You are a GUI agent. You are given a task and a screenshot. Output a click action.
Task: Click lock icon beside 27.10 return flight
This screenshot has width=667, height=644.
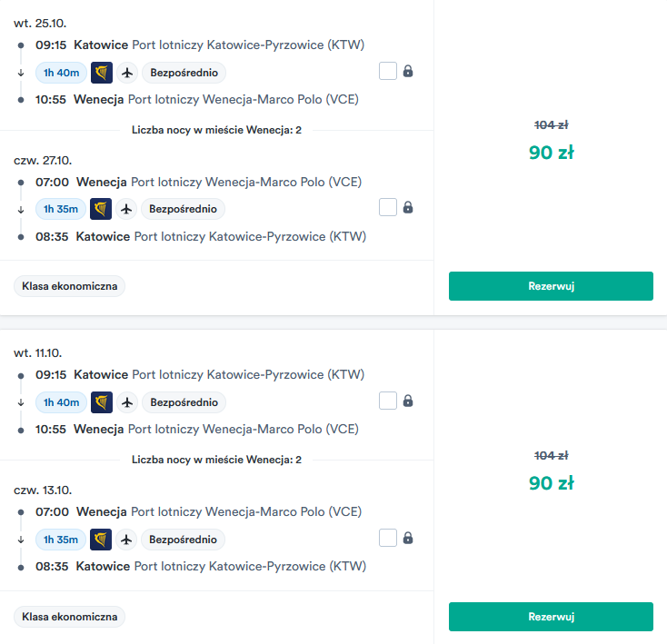point(408,207)
